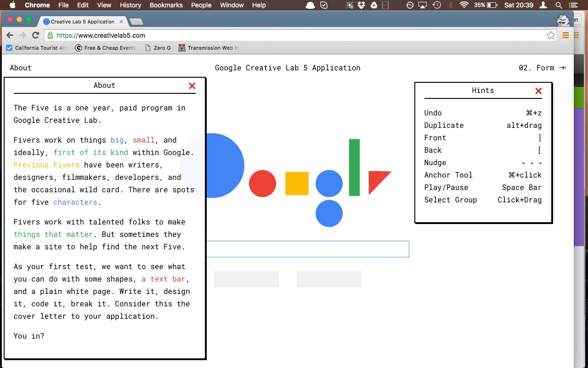Open the Edit menu
This screenshot has height=368, width=588.
click(x=83, y=5)
